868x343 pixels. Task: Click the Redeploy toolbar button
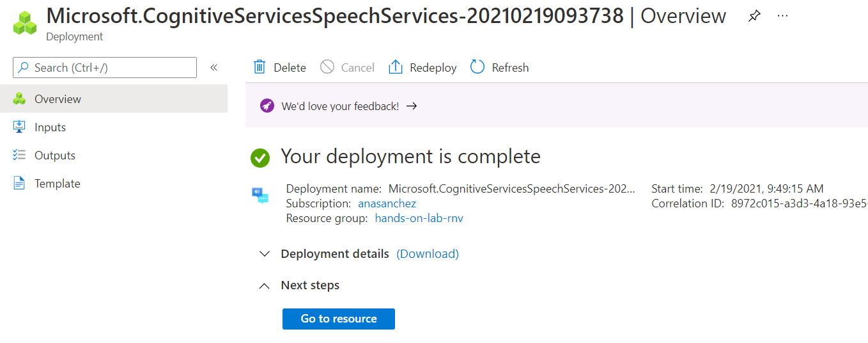pos(422,67)
